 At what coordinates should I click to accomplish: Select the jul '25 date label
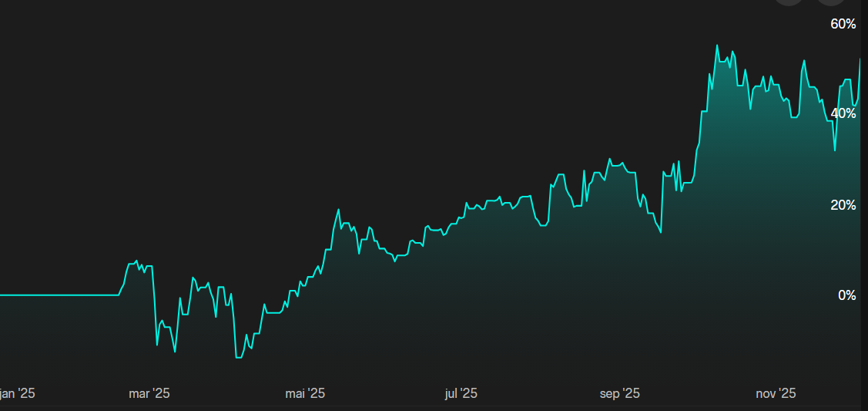461,393
